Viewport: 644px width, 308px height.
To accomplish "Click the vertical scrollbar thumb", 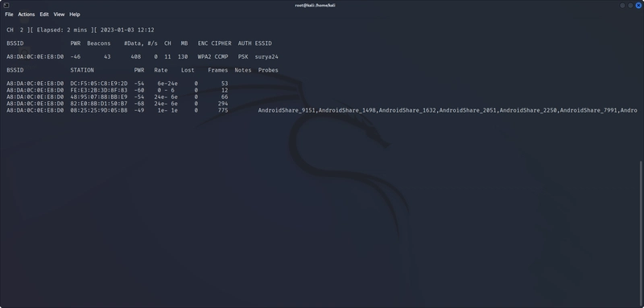I will (642, 232).
